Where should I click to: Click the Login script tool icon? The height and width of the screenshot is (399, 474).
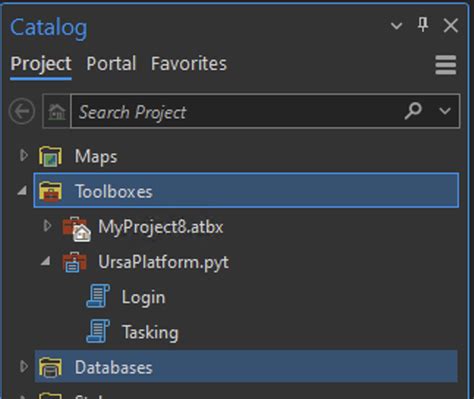98,296
